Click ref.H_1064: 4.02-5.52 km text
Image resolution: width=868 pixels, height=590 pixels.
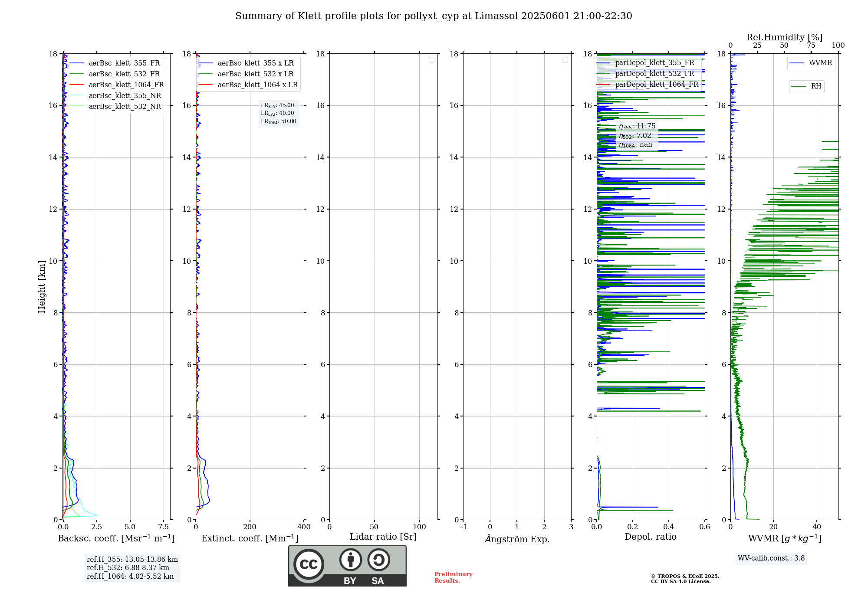coord(130,577)
